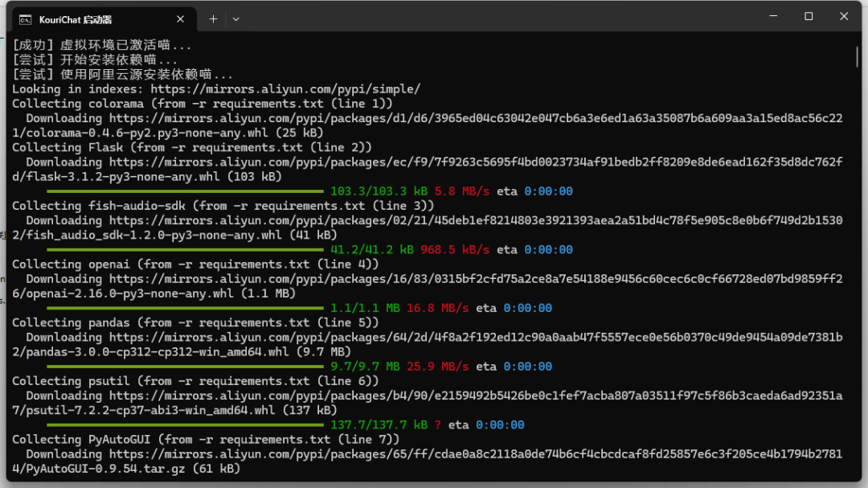
Task: Click the 'Collecting pandas' output line
Action: pos(195,323)
